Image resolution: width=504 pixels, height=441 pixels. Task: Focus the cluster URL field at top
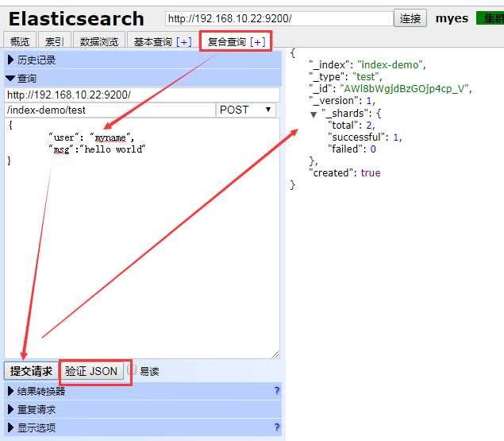click(279, 18)
